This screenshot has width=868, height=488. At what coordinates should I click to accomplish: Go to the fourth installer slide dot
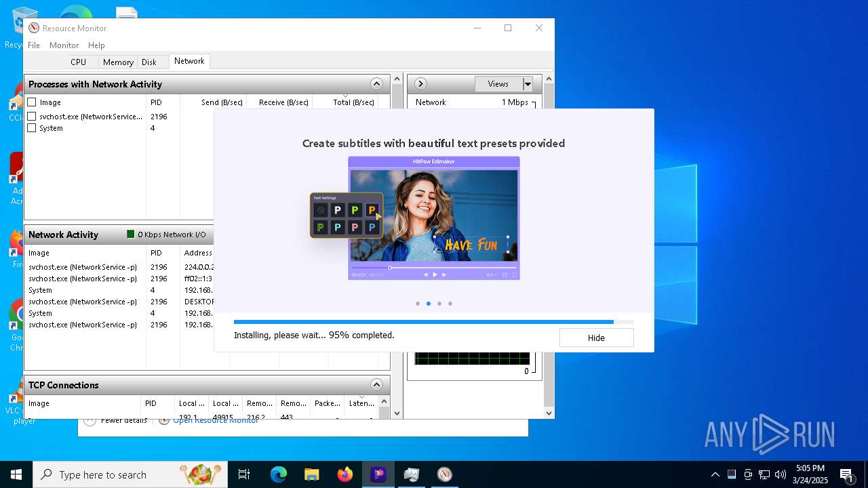(x=450, y=304)
